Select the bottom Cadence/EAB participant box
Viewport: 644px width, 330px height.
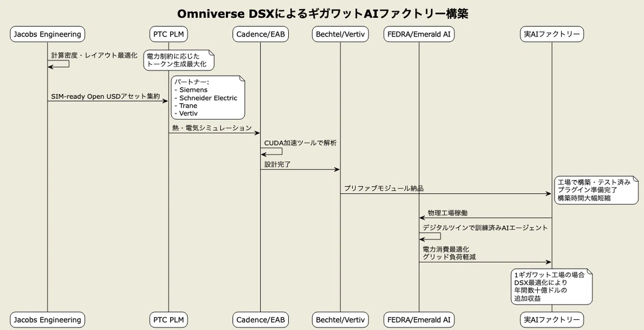coord(260,320)
